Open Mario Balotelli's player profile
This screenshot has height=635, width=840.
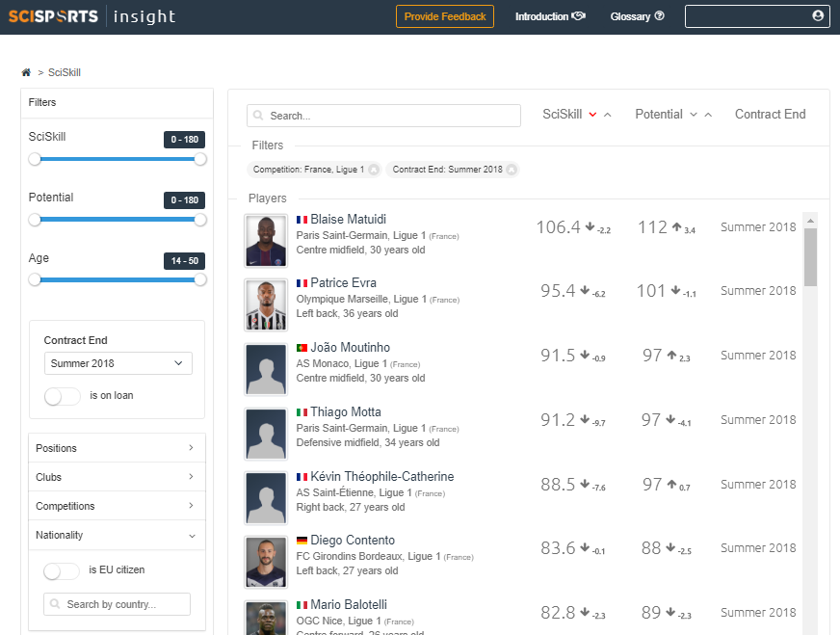click(x=348, y=605)
